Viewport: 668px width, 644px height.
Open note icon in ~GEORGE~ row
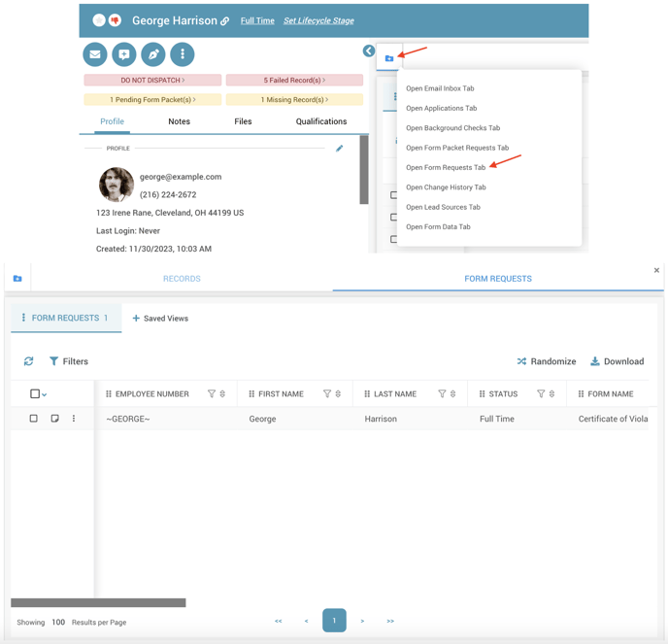coord(55,419)
